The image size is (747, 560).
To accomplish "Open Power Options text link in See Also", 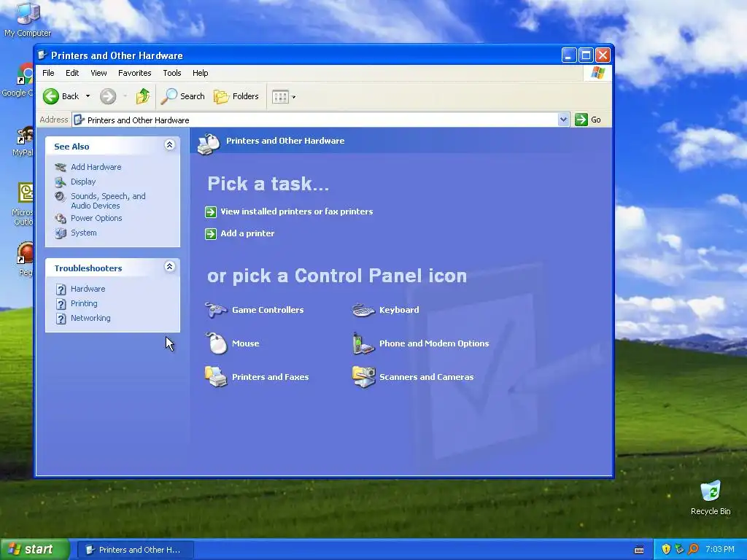I will [96, 218].
